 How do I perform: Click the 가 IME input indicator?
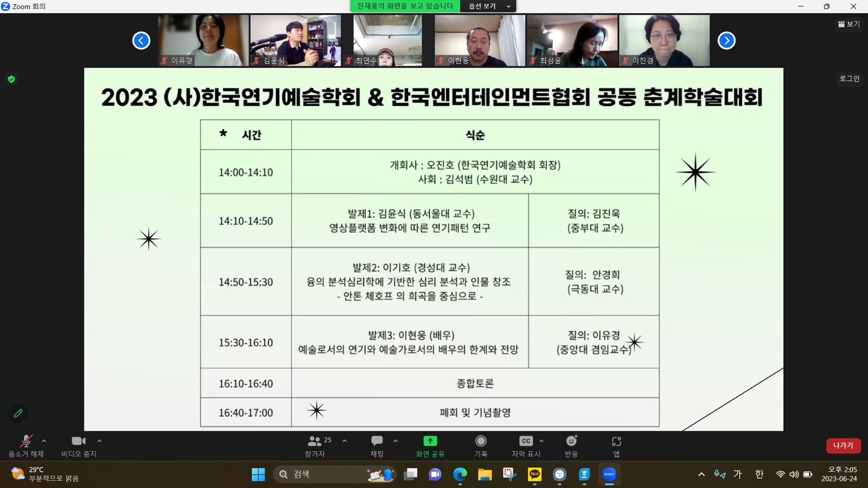click(738, 475)
